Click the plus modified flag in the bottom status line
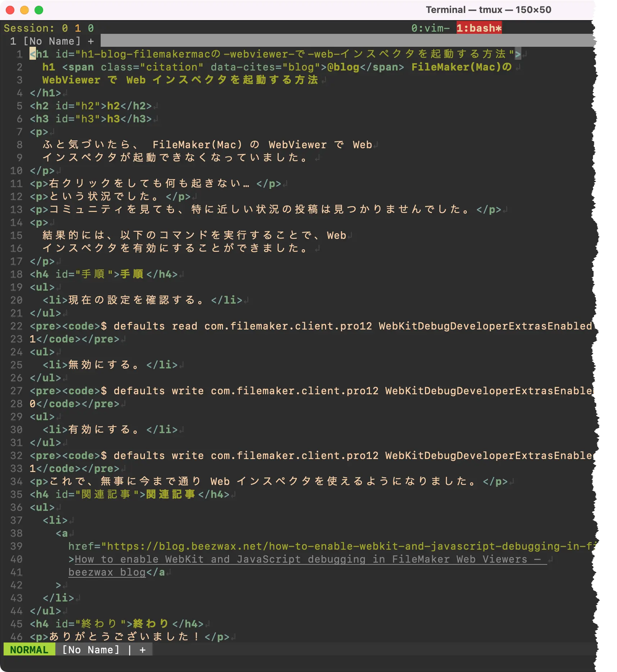The width and height of the screenshot is (617, 672). [x=143, y=650]
